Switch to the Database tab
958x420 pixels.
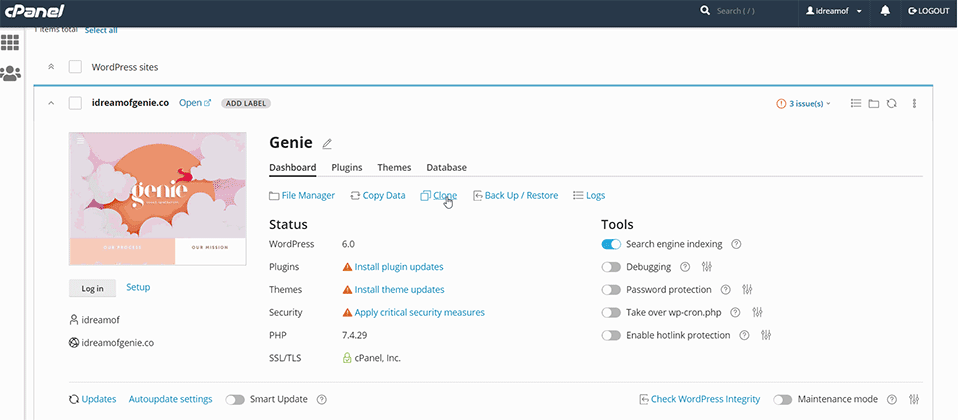[447, 167]
